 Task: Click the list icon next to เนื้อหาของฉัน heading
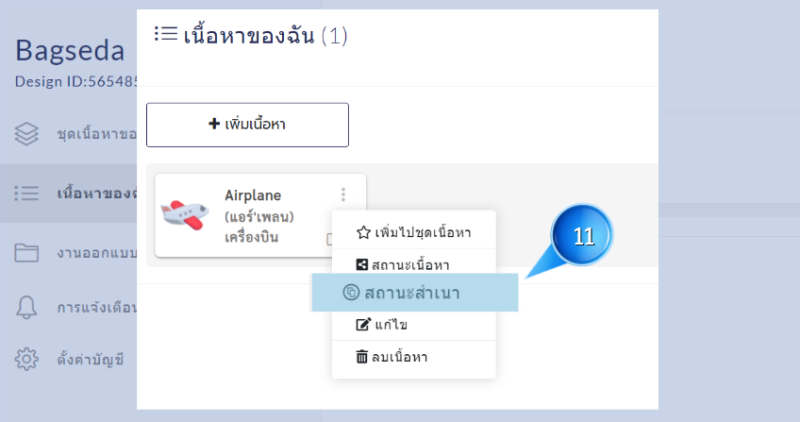coord(166,34)
